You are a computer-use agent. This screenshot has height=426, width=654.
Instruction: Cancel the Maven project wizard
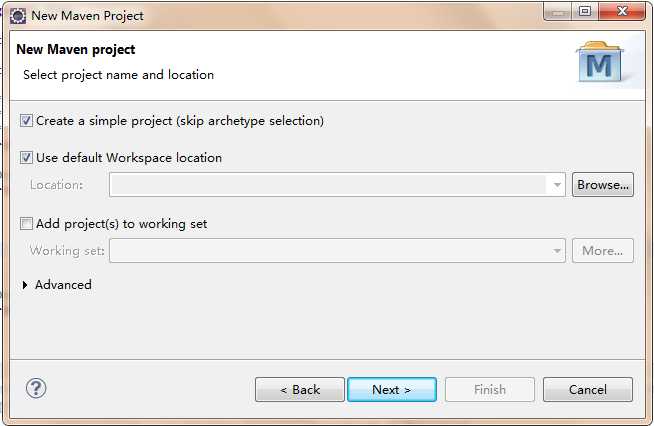coord(587,389)
